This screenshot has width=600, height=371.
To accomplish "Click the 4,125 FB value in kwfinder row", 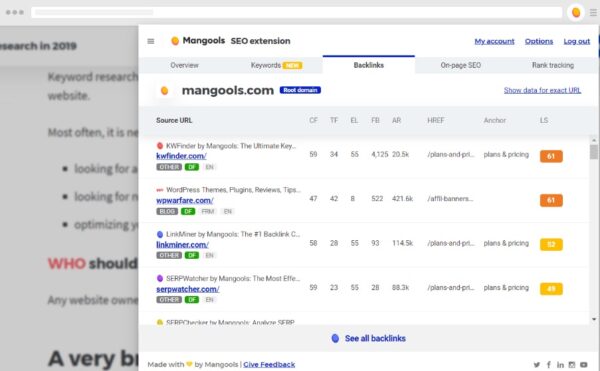I will click(x=380, y=155).
